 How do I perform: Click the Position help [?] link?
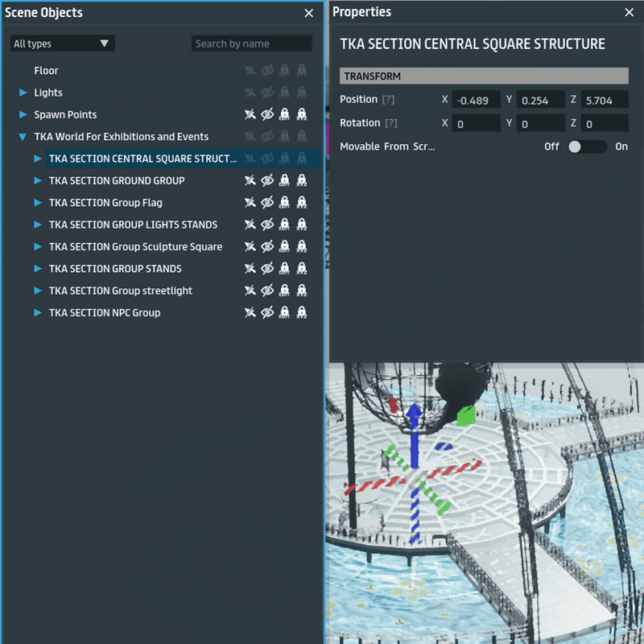point(388,100)
